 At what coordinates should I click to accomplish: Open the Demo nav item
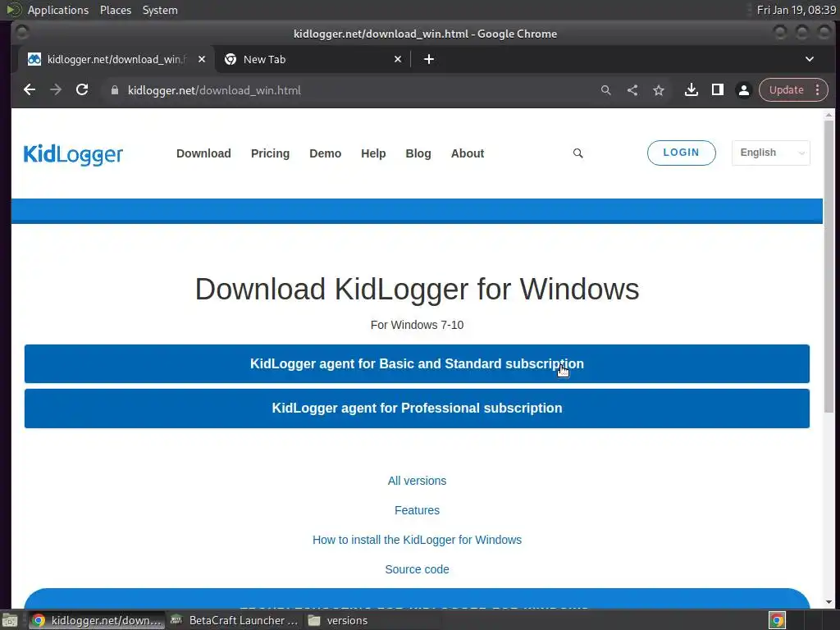pos(325,153)
